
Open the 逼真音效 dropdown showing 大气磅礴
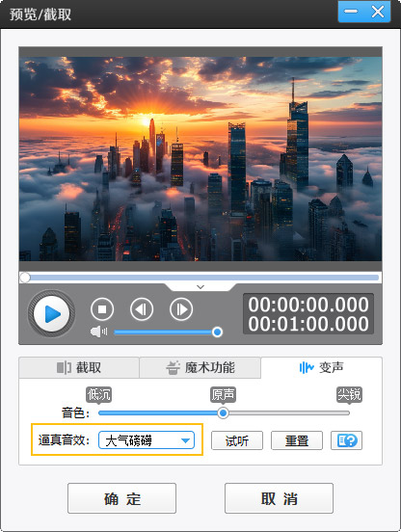147,440
